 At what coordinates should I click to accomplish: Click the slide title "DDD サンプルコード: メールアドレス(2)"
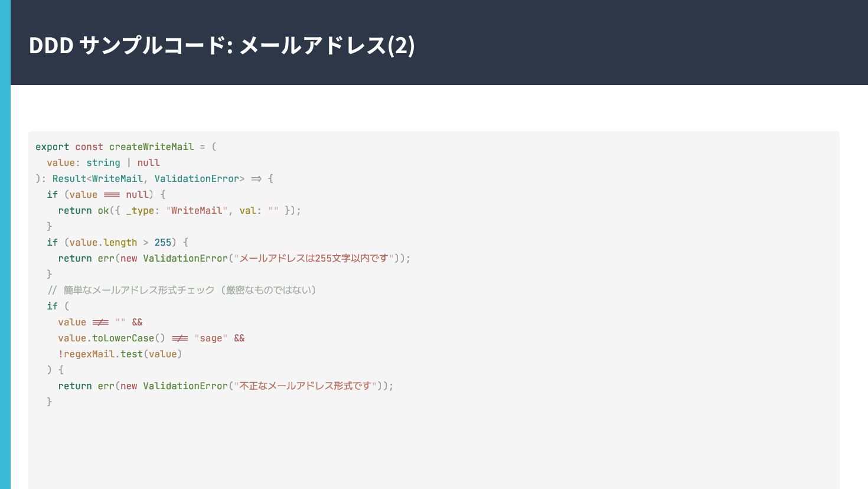click(221, 45)
